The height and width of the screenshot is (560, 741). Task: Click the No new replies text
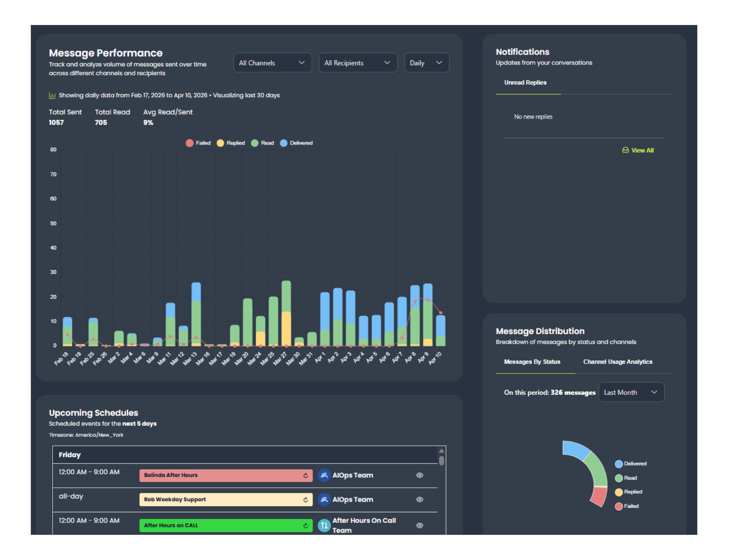(x=533, y=117)
